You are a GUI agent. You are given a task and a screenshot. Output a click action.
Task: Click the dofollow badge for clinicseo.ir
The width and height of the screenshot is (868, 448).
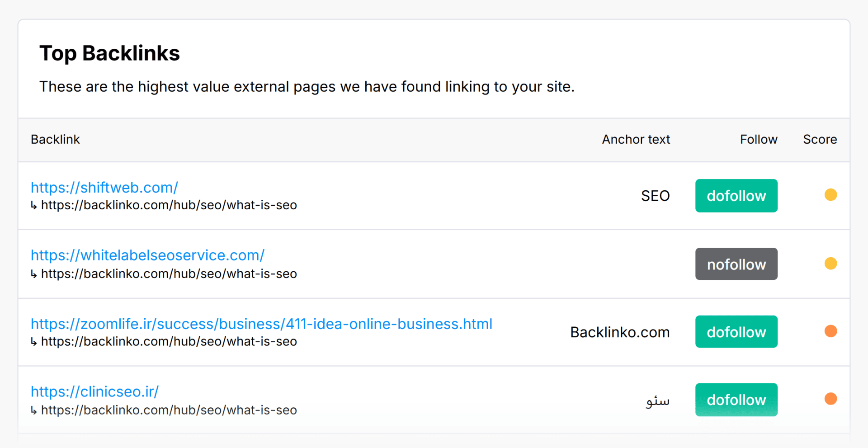736,400
